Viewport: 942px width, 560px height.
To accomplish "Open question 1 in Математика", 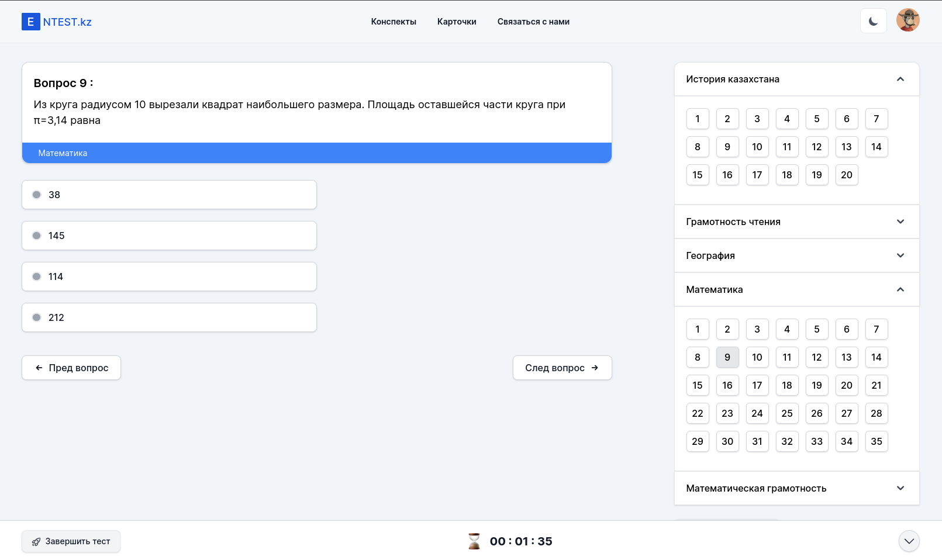I will point(698,329).
